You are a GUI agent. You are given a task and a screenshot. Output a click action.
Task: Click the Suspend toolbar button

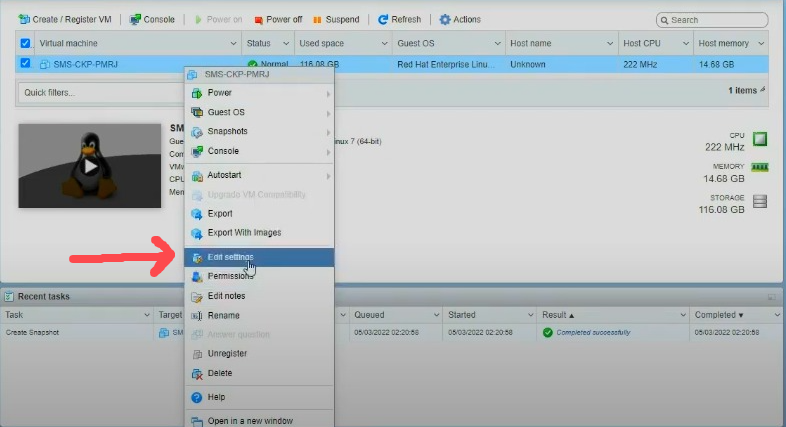tap(336, 20)
